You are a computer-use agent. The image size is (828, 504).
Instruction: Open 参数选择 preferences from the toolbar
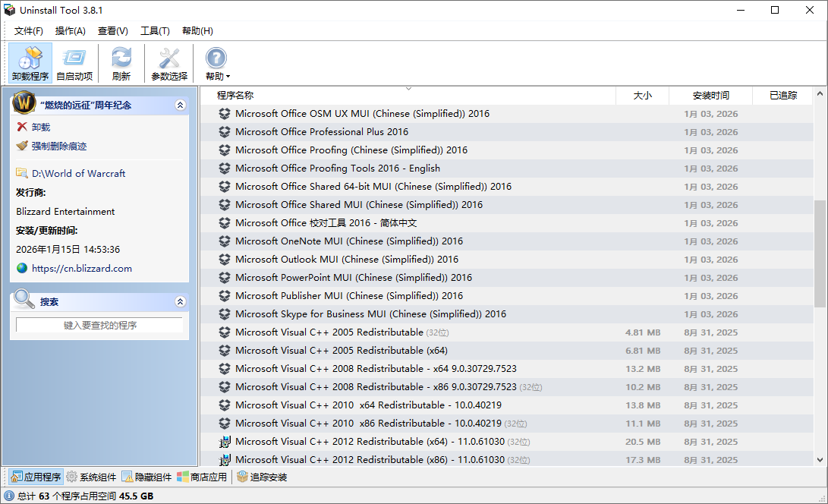(x=168, y=57)
